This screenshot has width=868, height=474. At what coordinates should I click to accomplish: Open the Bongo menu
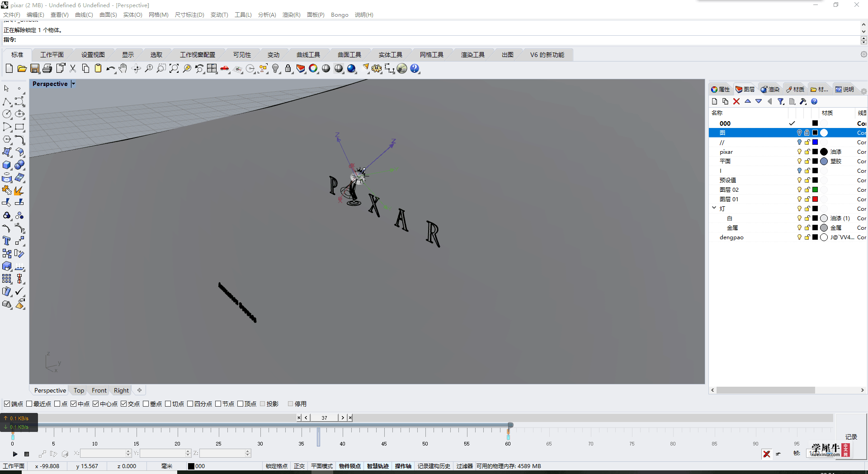(340, 15)
